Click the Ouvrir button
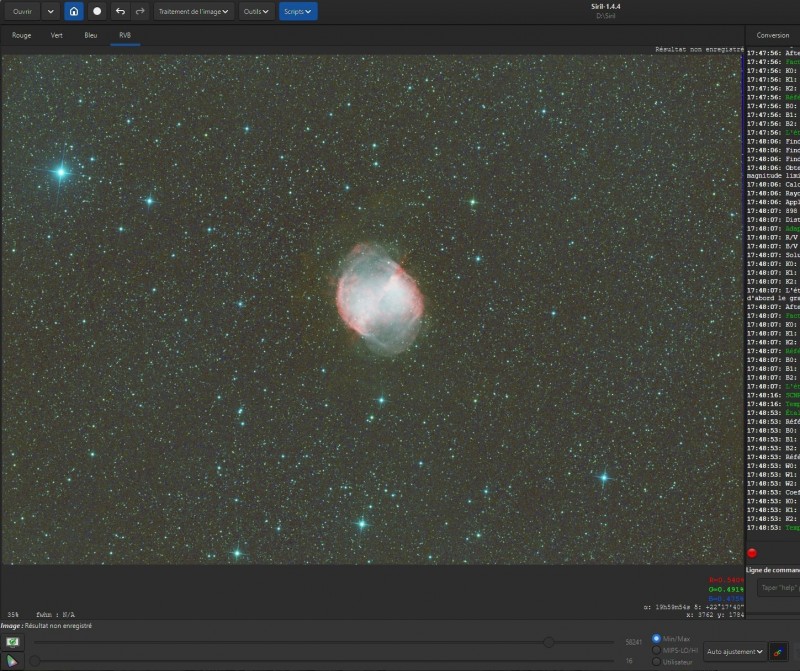800x671 pixels. pyautogui.click(x=22, y=11)
